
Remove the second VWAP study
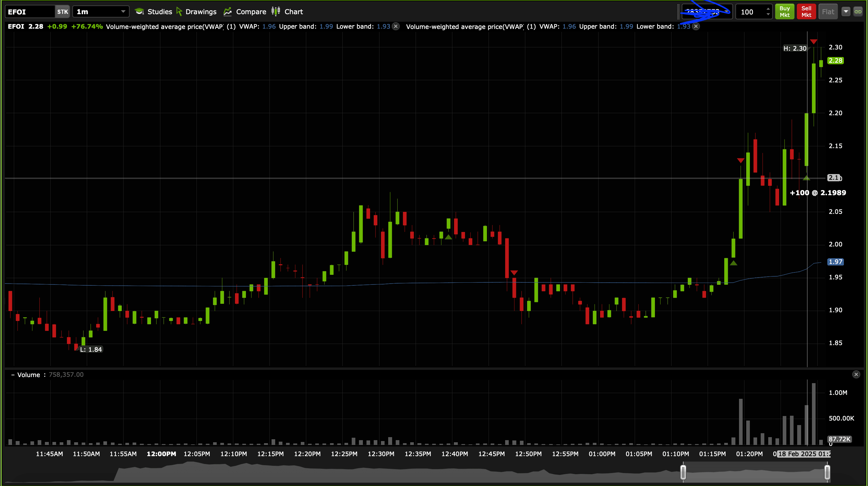pyautogui.click(x=696, y=26)
